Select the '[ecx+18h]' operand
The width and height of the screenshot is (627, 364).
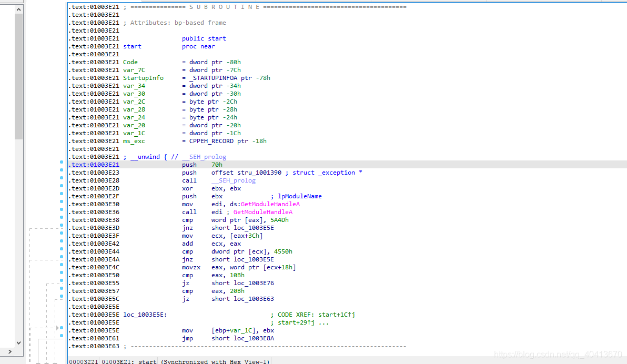pos(279,268)
